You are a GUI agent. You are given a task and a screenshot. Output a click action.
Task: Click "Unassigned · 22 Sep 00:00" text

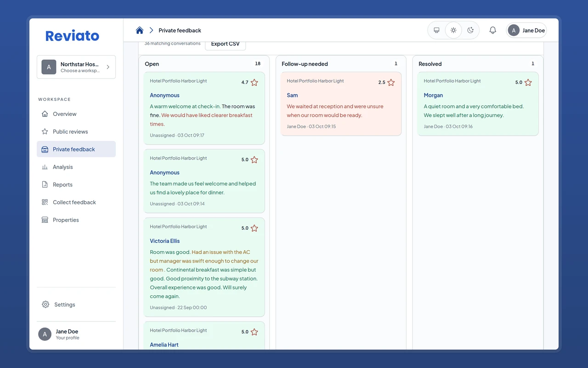pyautogui.click(x=178, y=308)
